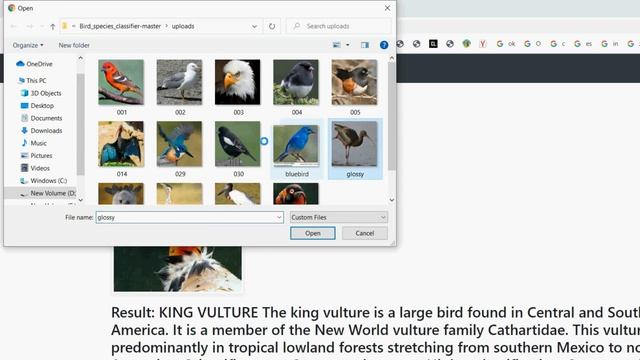Open the Pictures folder in sidebar
The width and height of the screenshot is (640, 360).
[x=37, y=156]
